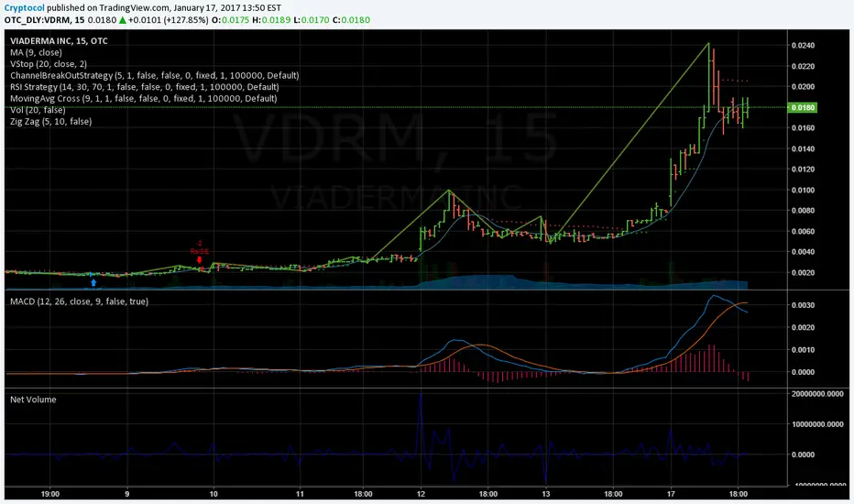Click the 10000000.0000 Net Volume scale label

(x=817, y=424)
